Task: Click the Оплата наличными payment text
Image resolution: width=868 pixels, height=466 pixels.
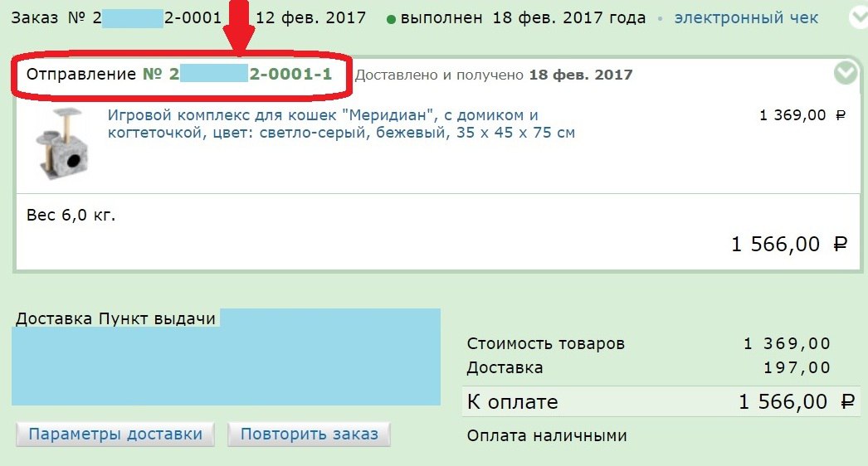Action: 547,435
